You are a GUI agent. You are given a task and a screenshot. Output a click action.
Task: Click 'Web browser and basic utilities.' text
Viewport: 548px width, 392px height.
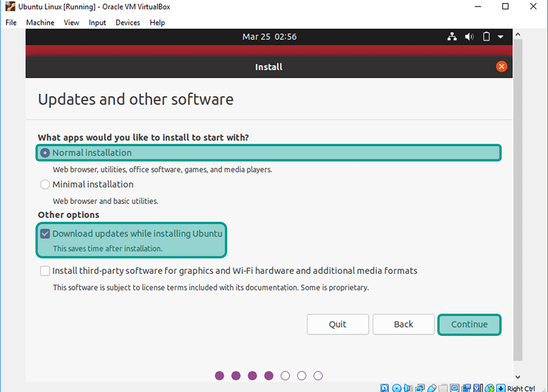106,201
